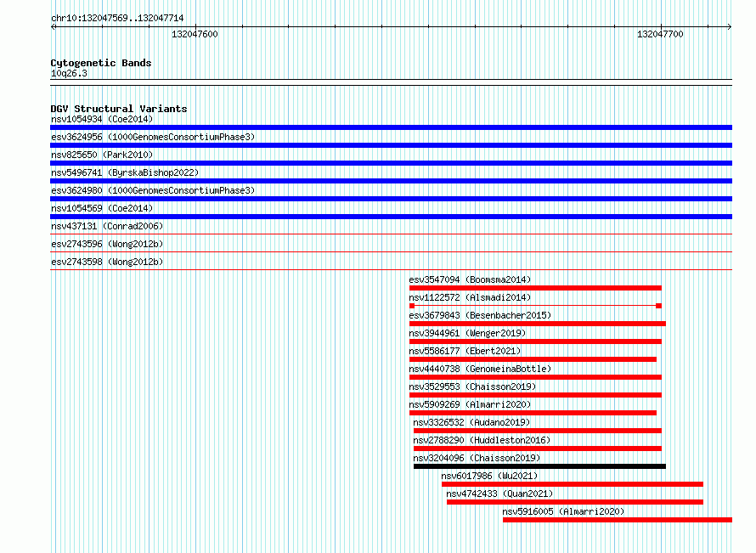Open variant nsv3326532 (Audano2019) label
This screenshot has height=553, width=756.
coord(472,422)
